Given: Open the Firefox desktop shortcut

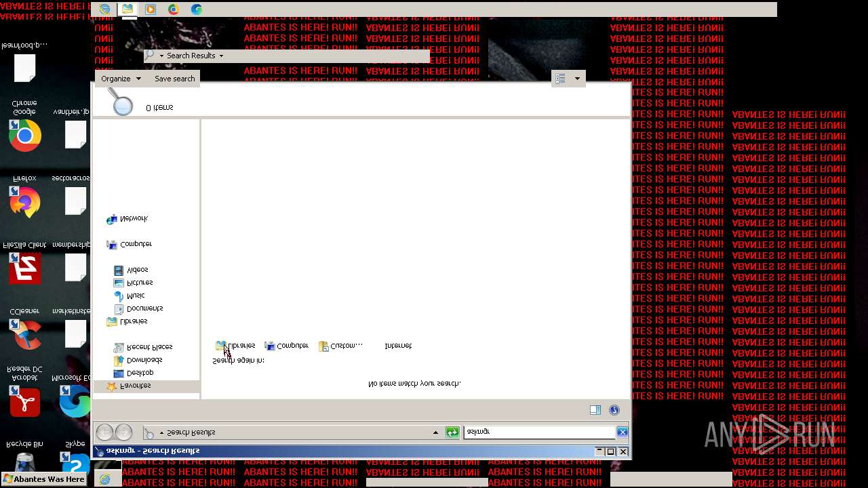Looking at the screenshot, I should tap(24, 201).
